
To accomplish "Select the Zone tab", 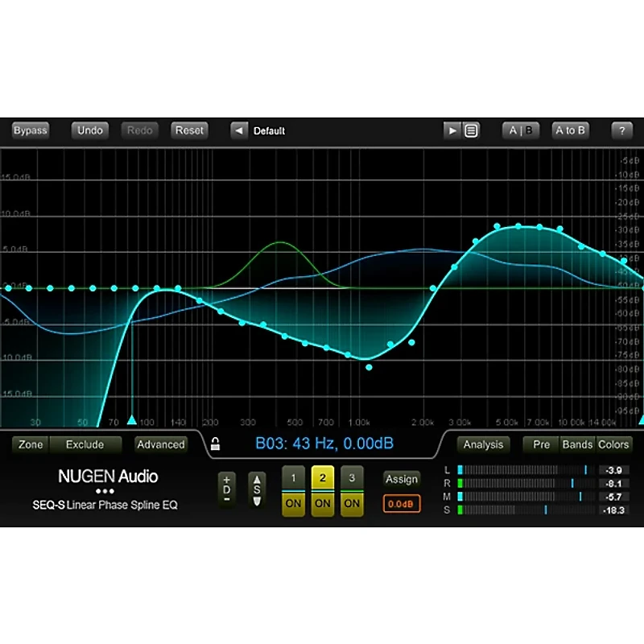I will pyautogui.click(x=31, y=445).
